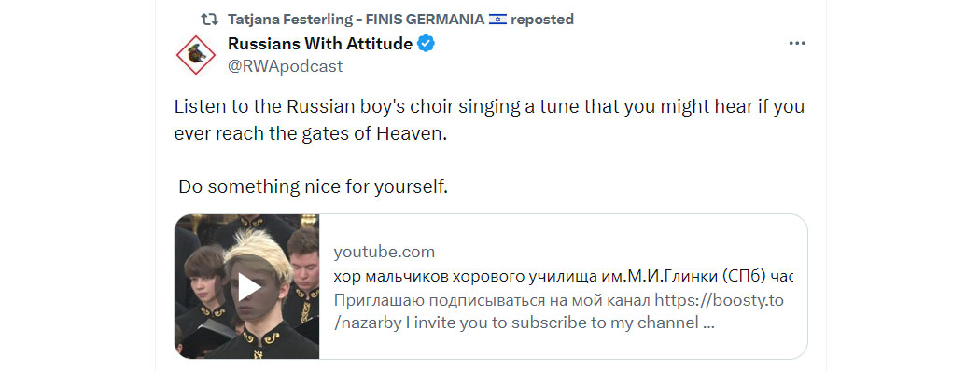Open the three-dot more options menu
The image size is (980, 371).
pos(797,44)
